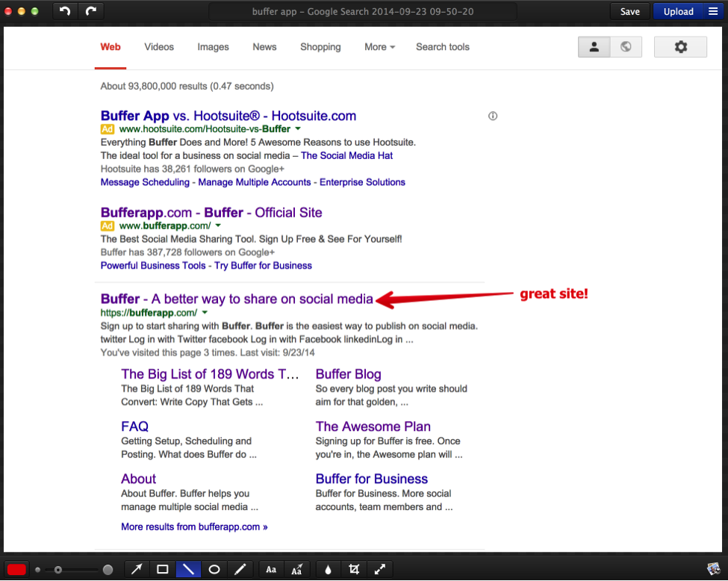Pick the small thickness dot
The height and width of the screenshot is (581, 728).
click(37, 569)
